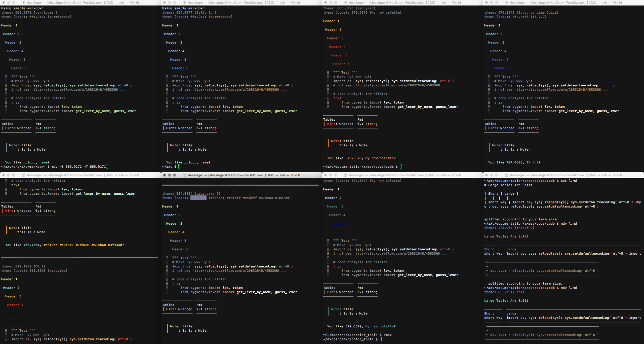Click prompt cursor after 'color_tools $' last line

tap(381, 339)
